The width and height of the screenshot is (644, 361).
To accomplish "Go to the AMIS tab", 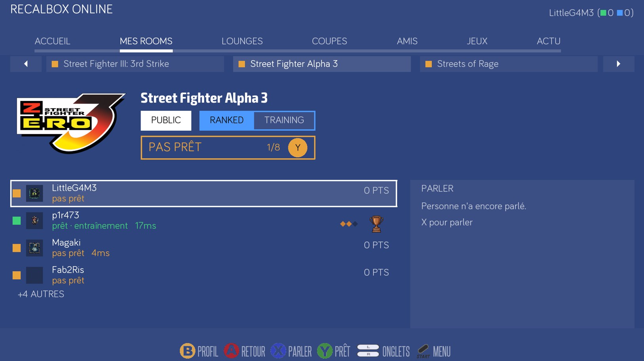I will 407,41.
